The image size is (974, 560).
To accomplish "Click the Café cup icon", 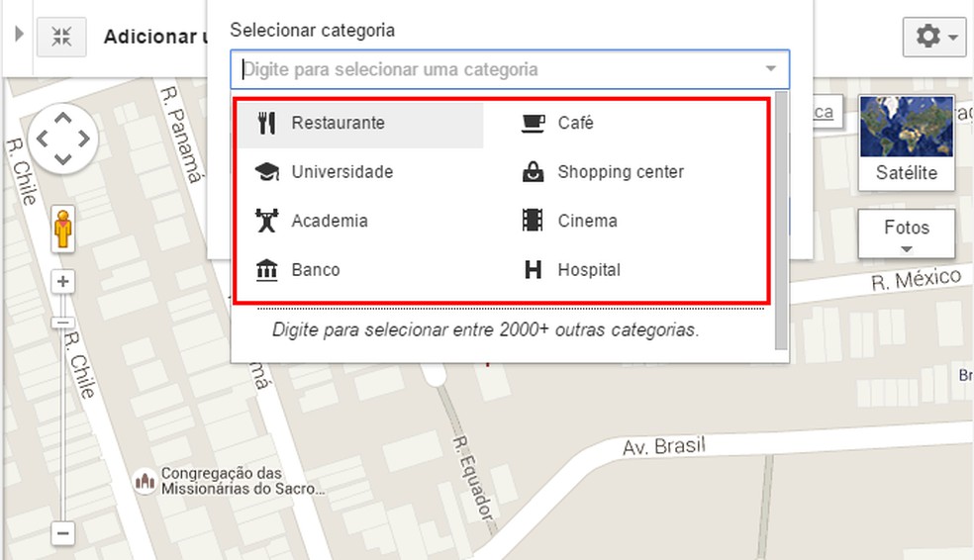I will 533,124.
